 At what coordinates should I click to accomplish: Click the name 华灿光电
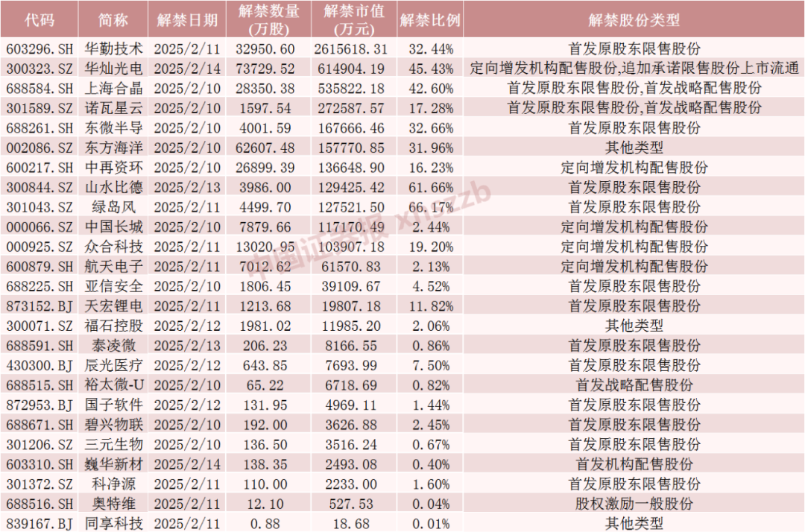point(113,69)
